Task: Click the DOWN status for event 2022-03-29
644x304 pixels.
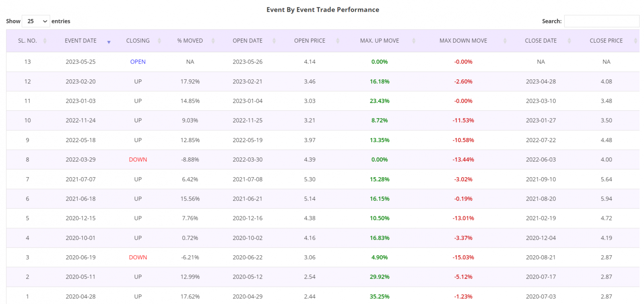Action: 138,159
